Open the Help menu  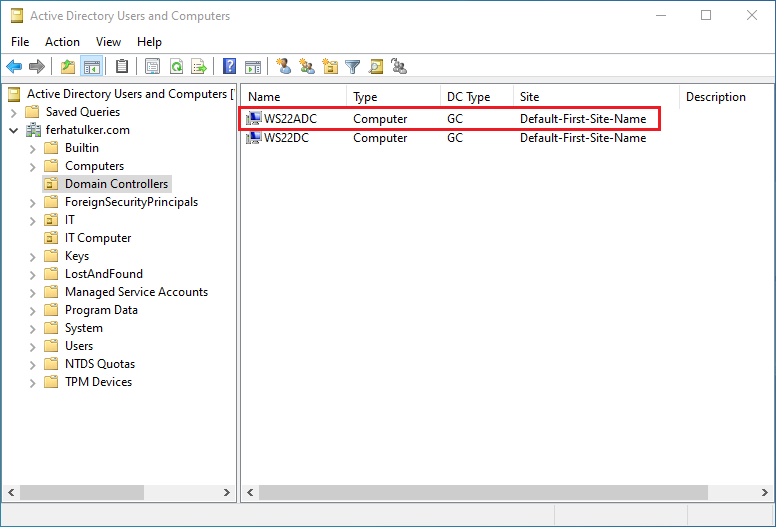pos(149,42)
